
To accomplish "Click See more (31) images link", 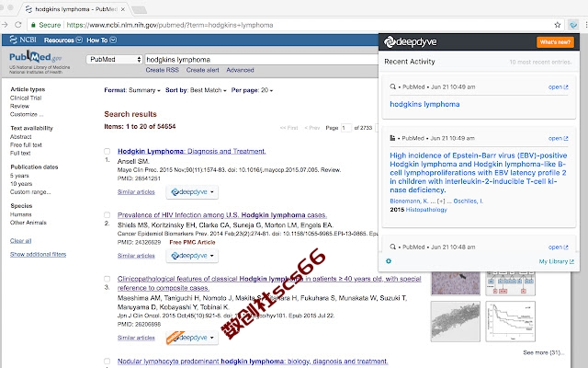I will [x=543, y=352].
